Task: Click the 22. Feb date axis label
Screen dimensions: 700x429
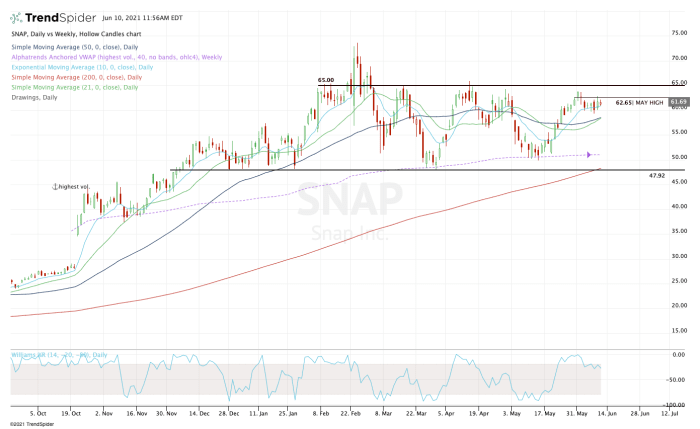Action: tap(350, 413)
